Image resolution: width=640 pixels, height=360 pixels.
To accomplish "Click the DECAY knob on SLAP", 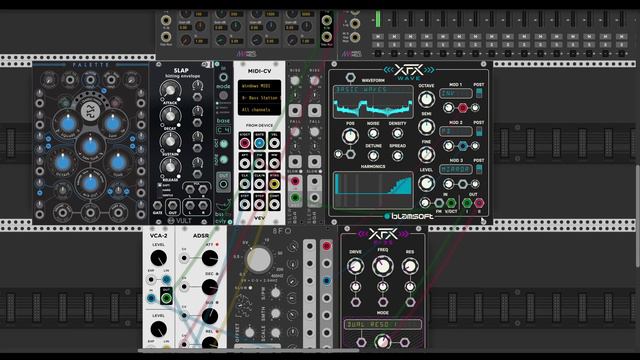I will [170, 116].
